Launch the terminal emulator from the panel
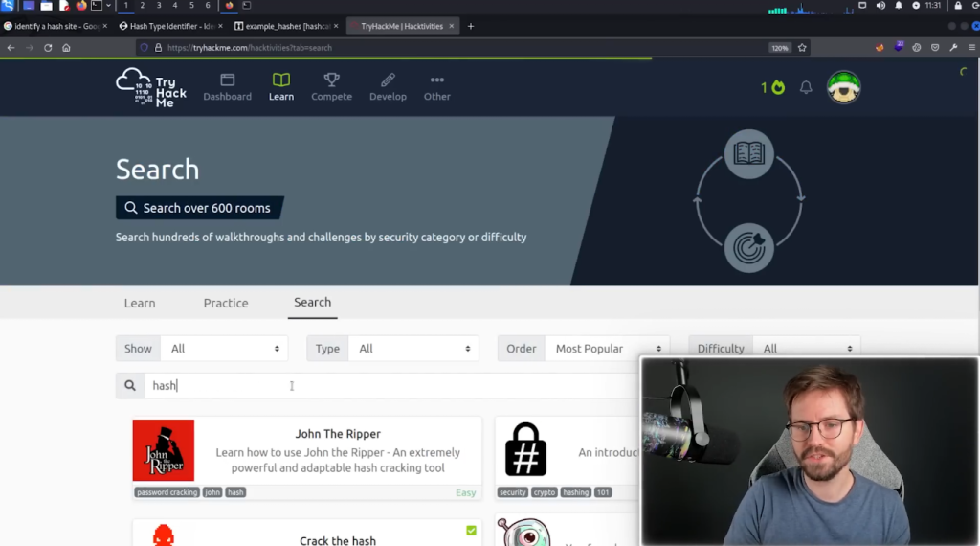The width and height of the screenshot is (980, 546). coord(97,6)
